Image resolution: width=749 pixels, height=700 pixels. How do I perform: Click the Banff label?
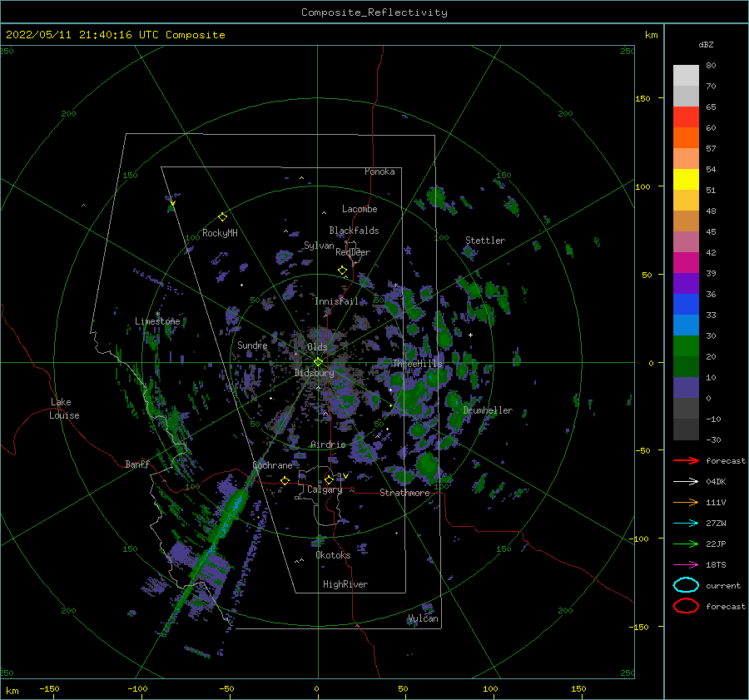[137, 464]
